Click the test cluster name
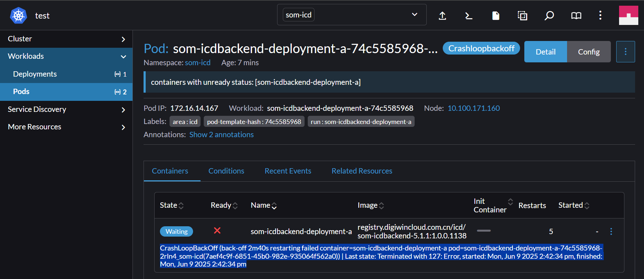The width and height of the screenshot is (644, 279). click(42, 16)
